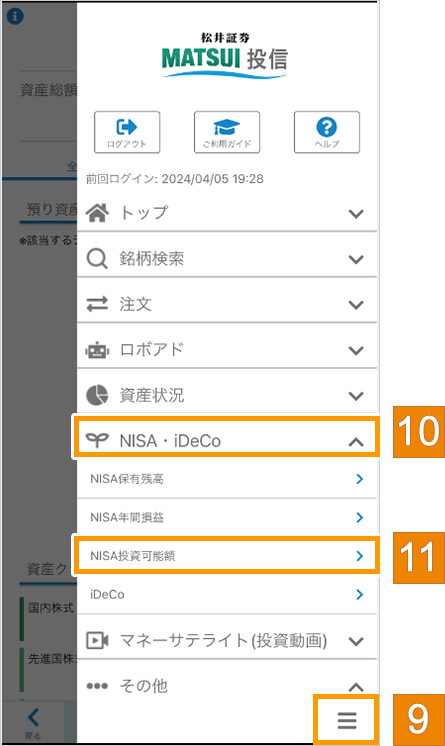Image resolution: width=445 pixels, height=746 pixels.
Task: Open NISA年間損益 menu item
Action: coord(227,518)
